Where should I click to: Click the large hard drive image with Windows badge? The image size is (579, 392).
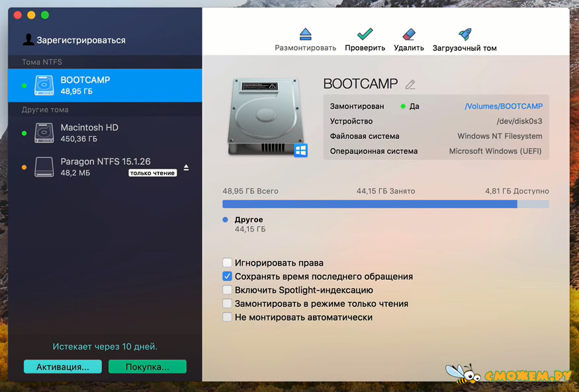click(267, 117)
